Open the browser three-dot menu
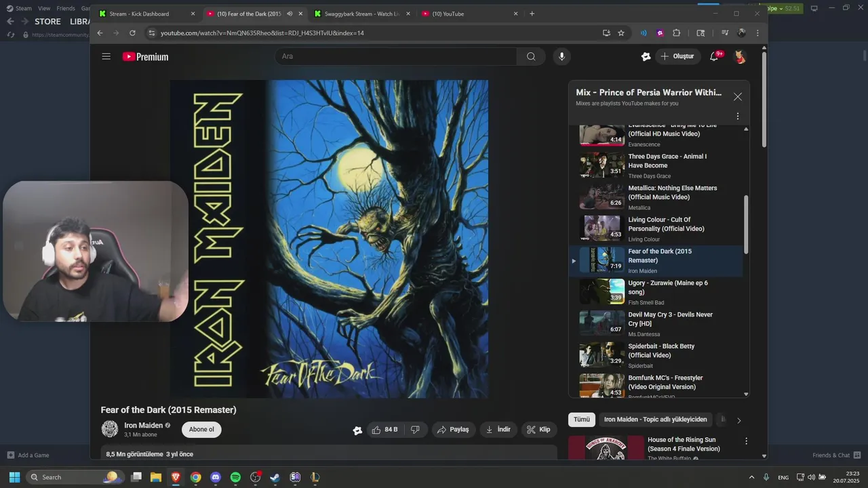Image resolution: width=868 pixels, height=488 pixels. click(757, 33)
